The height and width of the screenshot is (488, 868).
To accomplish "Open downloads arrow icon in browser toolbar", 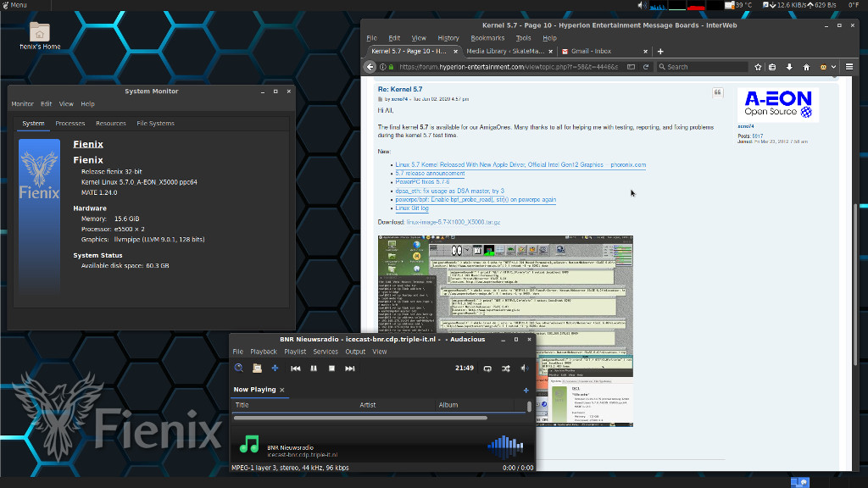I will [789, 67].
